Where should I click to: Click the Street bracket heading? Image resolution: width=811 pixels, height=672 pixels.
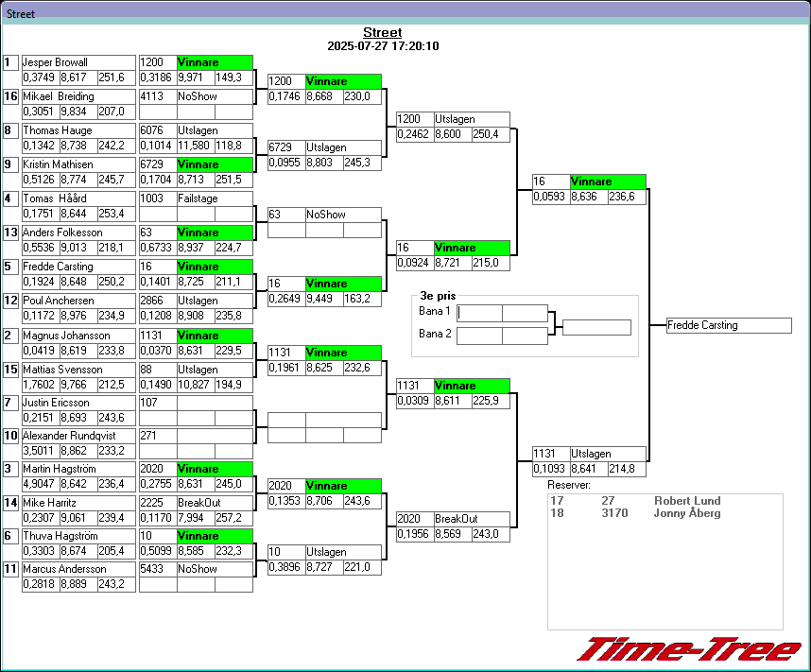(382, 33)
